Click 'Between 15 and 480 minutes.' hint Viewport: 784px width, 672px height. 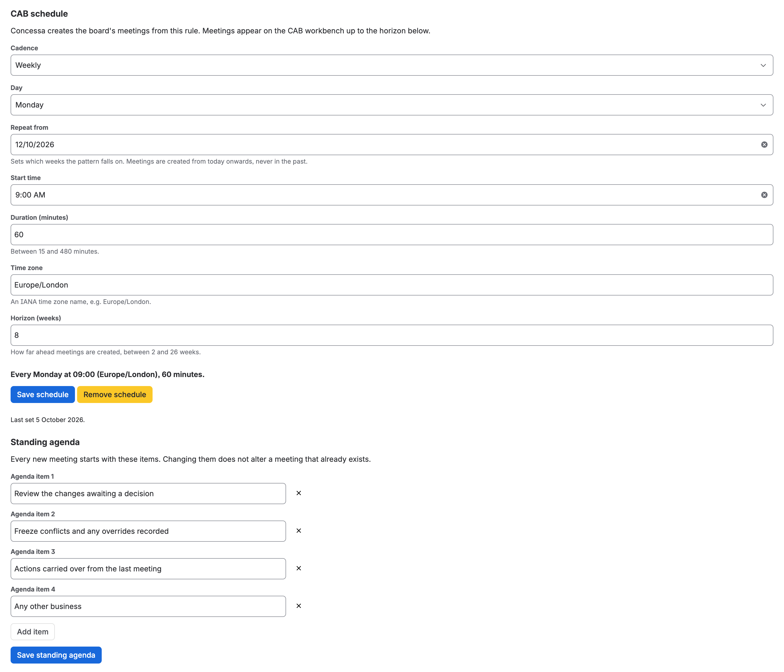click(55, 252)
